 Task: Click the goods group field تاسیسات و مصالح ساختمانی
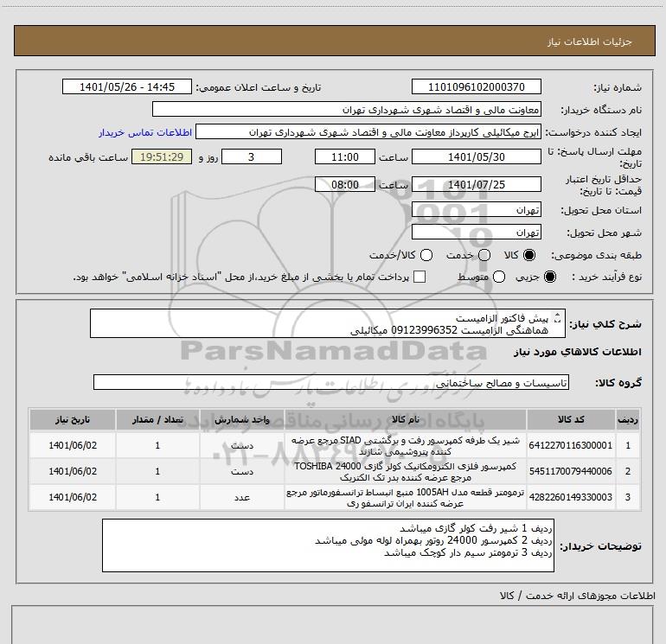pos(331,382)
